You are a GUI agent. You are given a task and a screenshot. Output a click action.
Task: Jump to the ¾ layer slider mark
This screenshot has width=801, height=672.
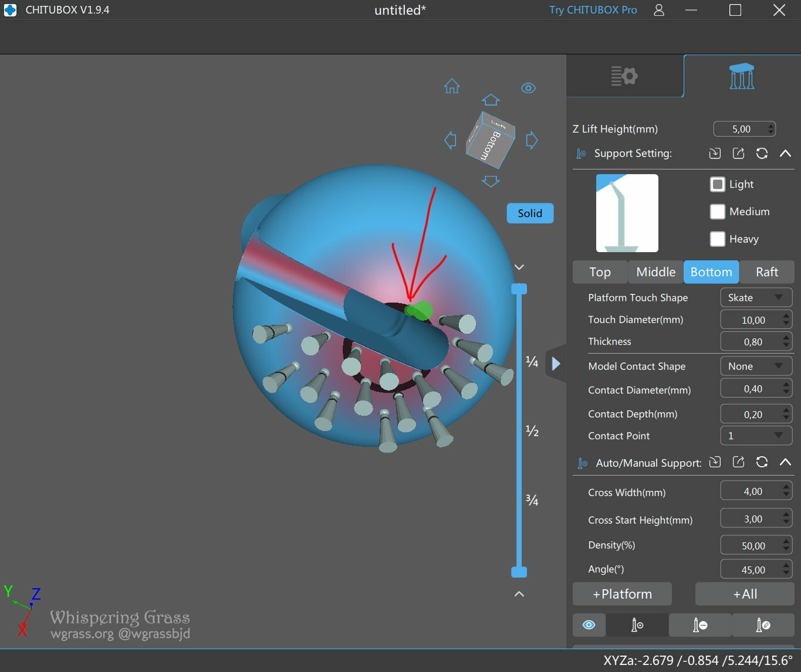[x=532, y=500]
